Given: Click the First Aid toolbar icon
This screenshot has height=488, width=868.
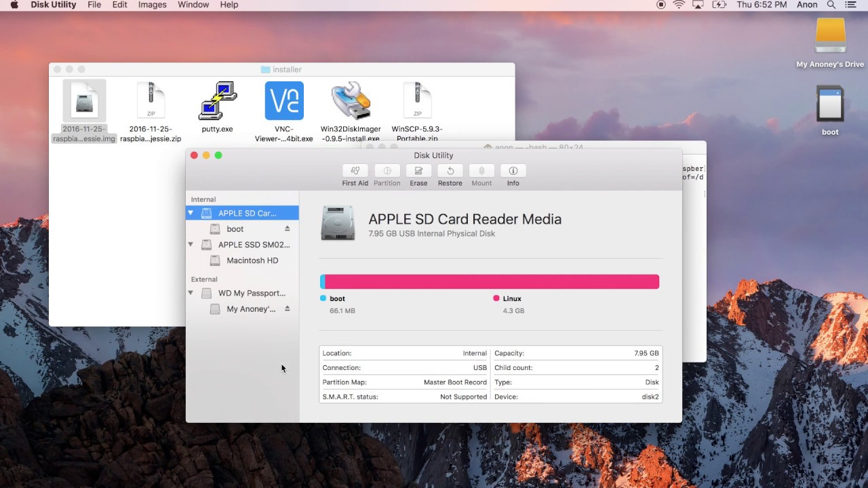Looking at the screenshot, I should click(x=355, y=171).
